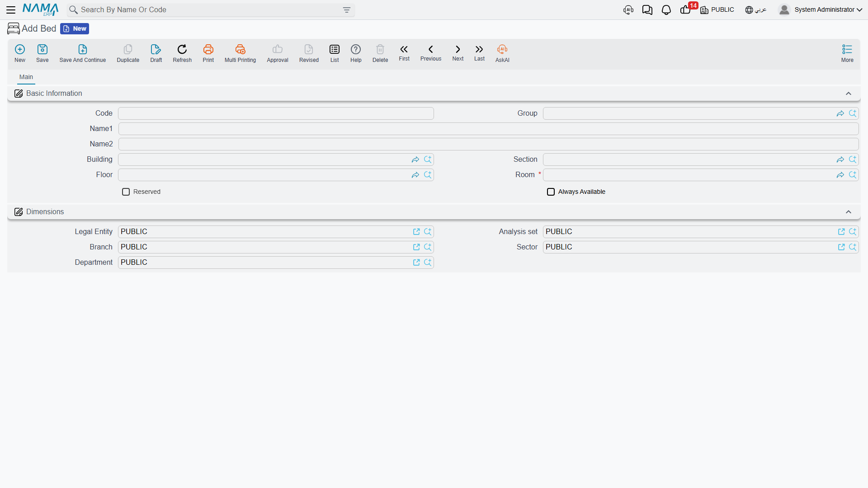Go to the First record
Screen dimensions: 868x488
[x=404, y=53]
